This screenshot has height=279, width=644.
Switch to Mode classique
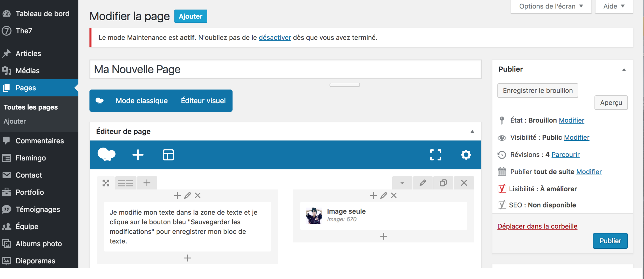click(x=142, y=101)
